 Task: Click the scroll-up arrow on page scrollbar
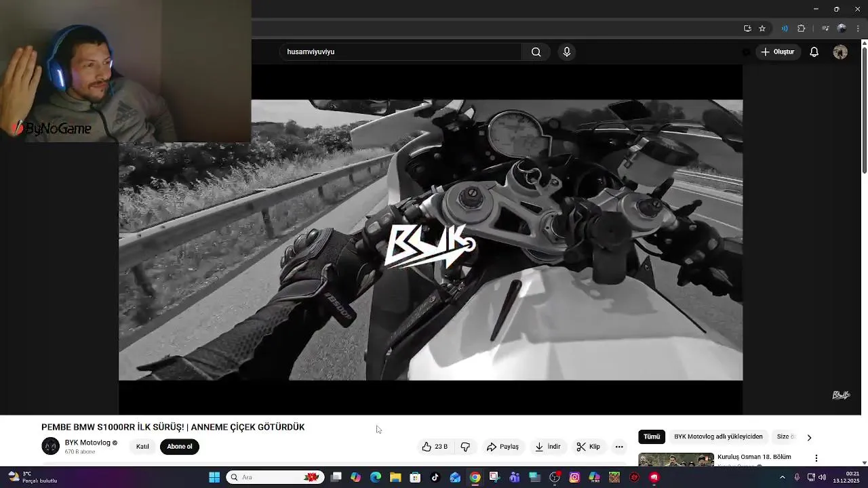(x=864, y=43)
